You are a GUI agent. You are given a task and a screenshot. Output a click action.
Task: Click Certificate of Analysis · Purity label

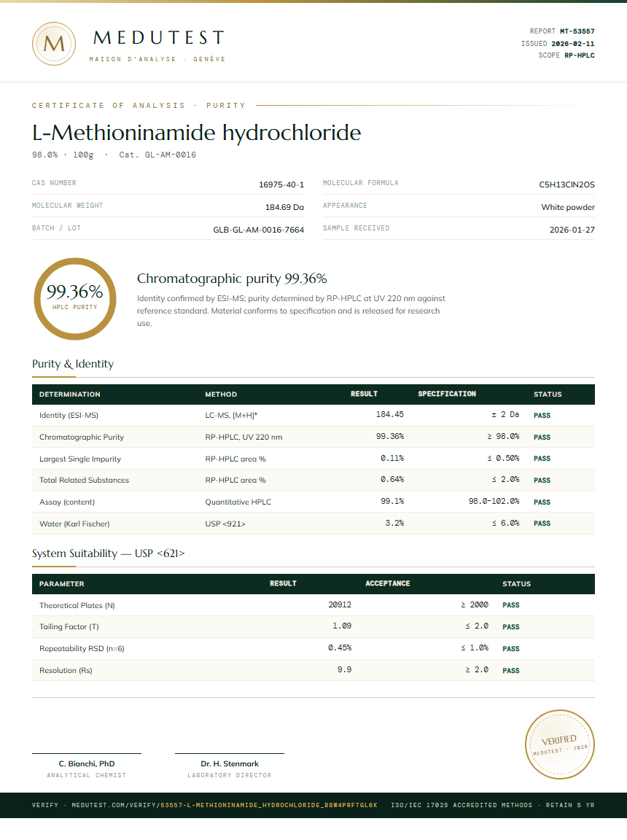tap(139, 106)
